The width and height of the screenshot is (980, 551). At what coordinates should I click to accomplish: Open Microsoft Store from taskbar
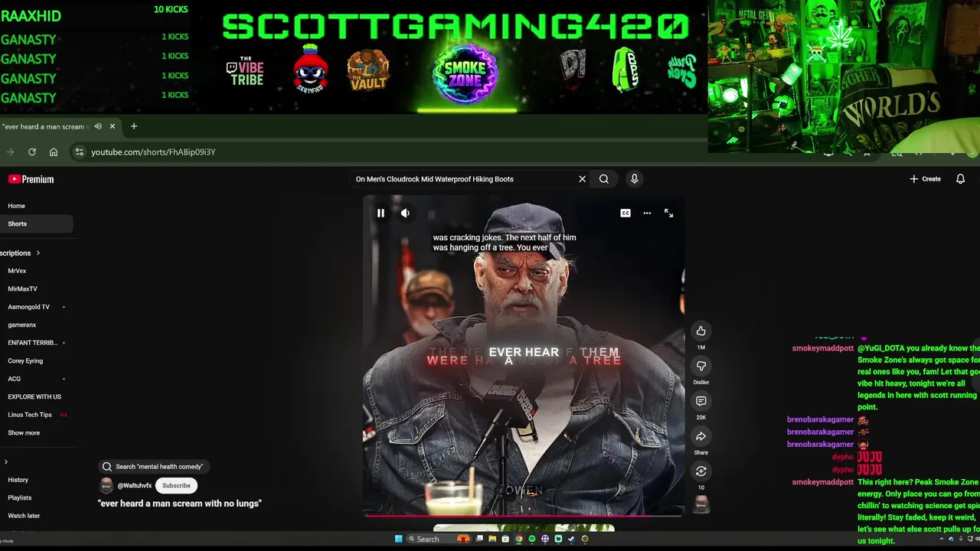505,539
